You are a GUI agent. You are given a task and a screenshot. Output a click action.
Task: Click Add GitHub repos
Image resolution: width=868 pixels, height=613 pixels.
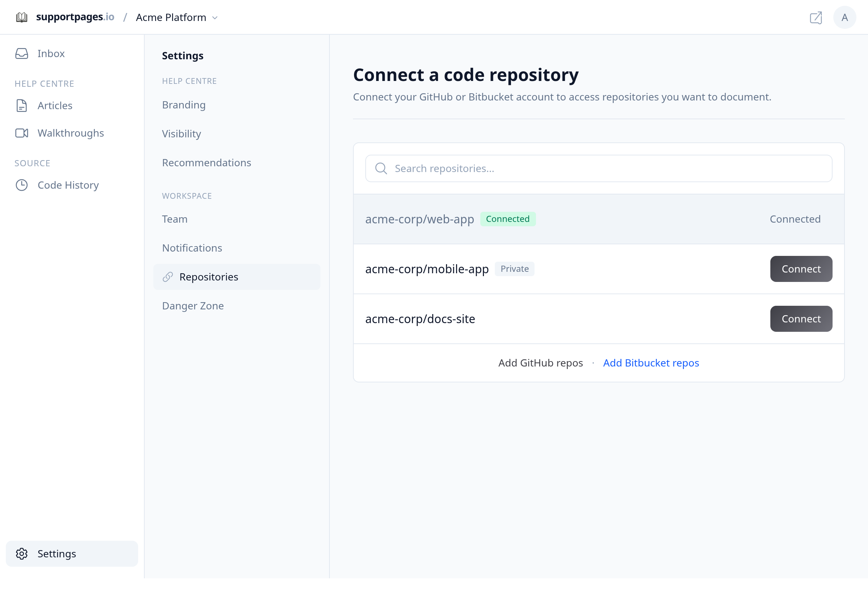(541, 363)
